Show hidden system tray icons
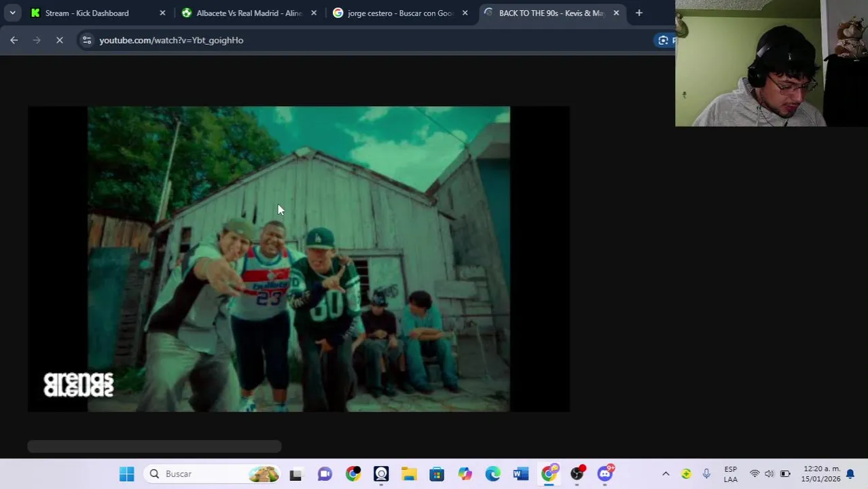The height and width of the screenshot is (489, 868). (x=666, y=474)
